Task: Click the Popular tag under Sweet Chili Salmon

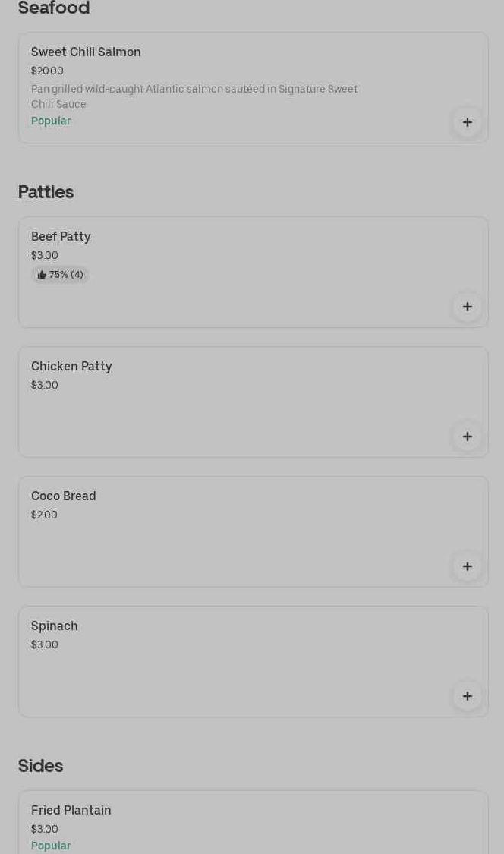Action: (51, 121)
